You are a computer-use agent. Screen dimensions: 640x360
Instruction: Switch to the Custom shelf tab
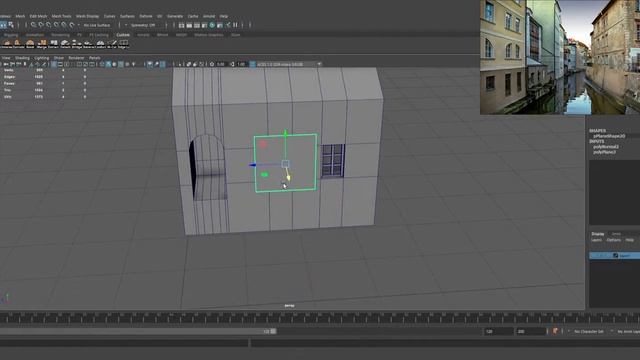click(x=123, y=35)
